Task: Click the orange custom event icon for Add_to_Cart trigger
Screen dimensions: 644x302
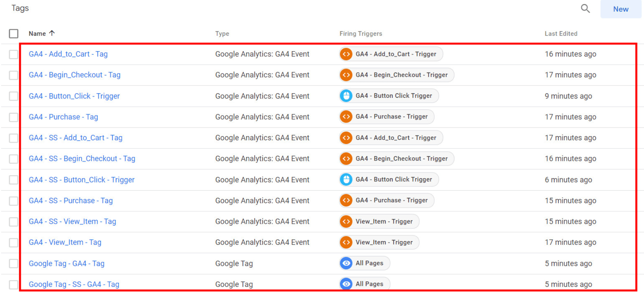Action: 346,54
